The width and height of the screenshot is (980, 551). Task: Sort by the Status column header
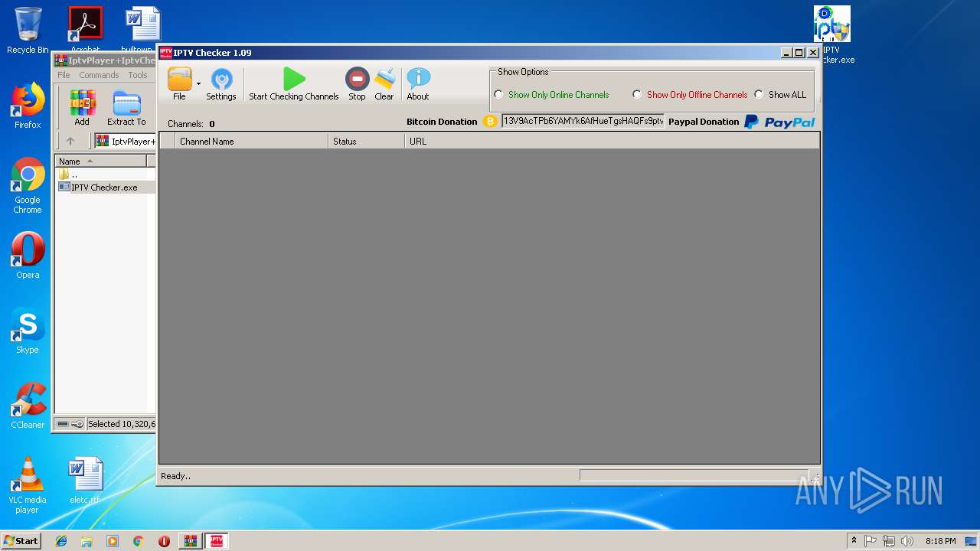click(367, 142)
